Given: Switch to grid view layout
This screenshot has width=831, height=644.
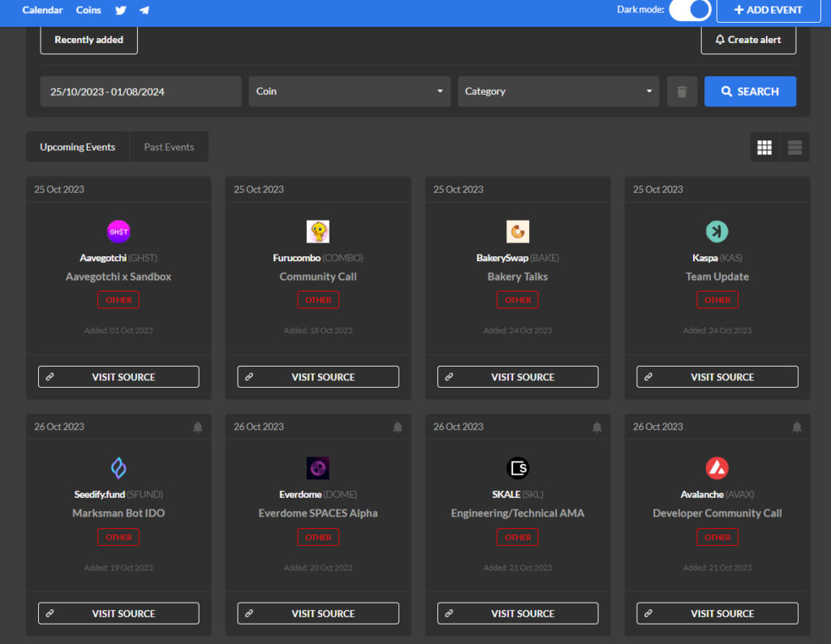Looking at the screenshot, I should pyautogui.click(x=764, y=148).
